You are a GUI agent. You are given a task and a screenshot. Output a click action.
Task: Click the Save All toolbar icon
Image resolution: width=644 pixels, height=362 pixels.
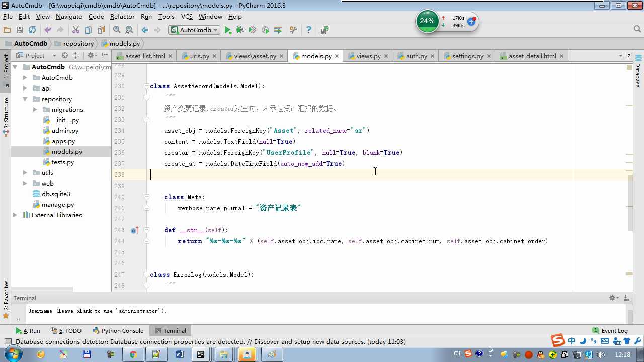[20, 30]
